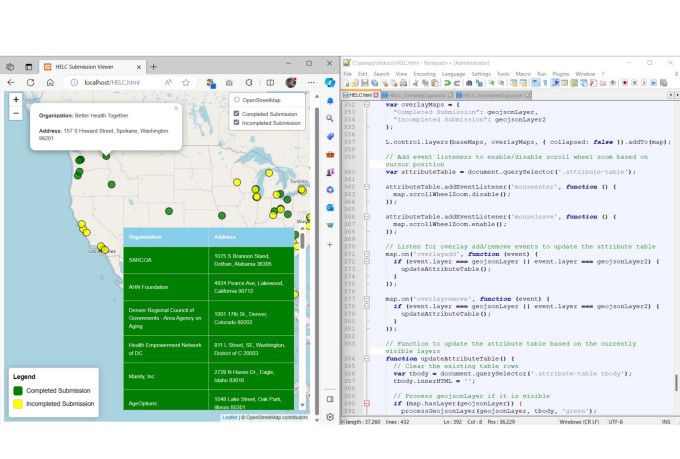
Task: Collapse the if fold on line 378
Action: pyautogui.click(x=367, y=306)
